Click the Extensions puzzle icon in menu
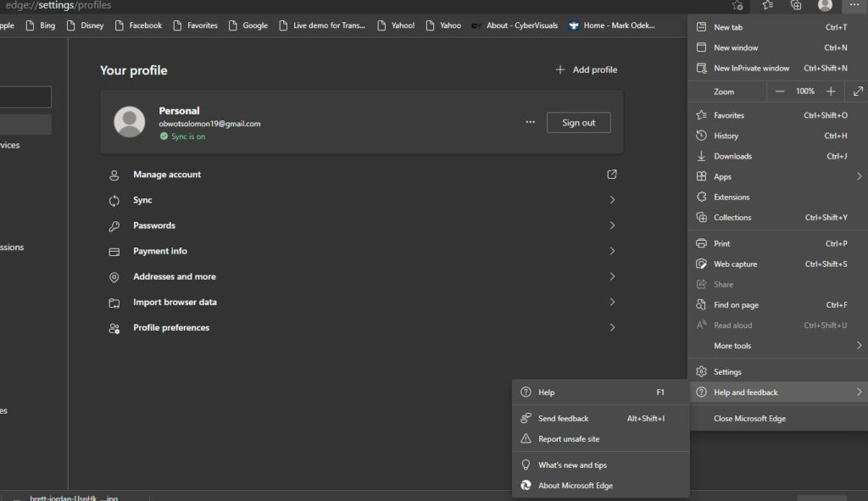The image size is (868, 501). click(x=701, y=197)
